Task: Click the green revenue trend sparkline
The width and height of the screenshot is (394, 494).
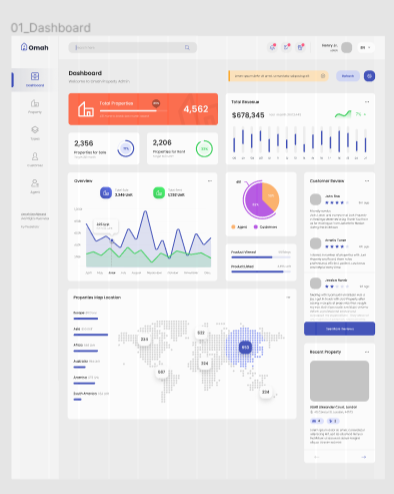Action: (343, 114)
